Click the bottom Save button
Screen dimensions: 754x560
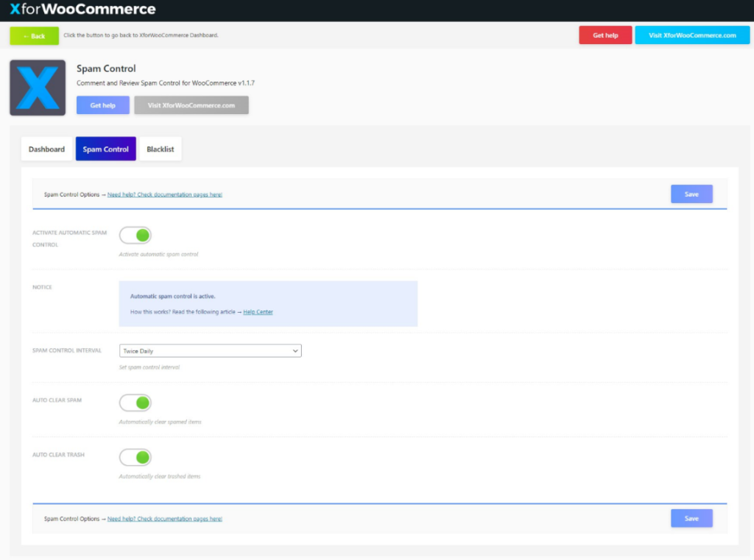[691, 518]
